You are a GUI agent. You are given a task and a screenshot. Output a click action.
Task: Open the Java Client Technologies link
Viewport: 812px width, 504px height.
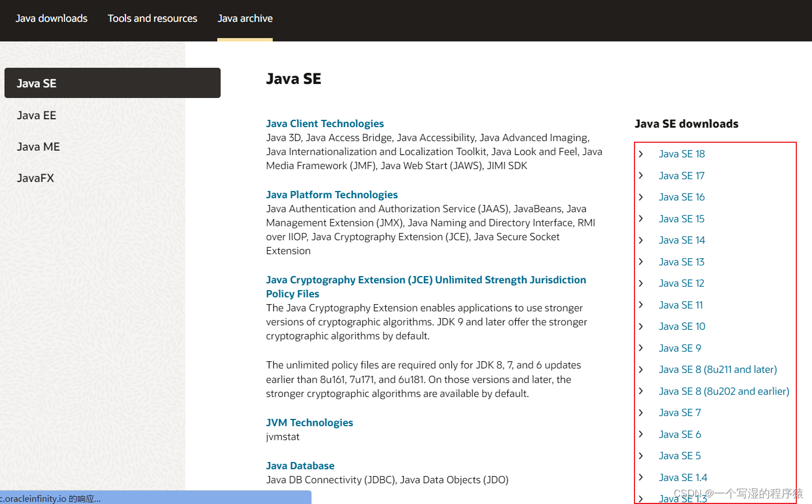[x=325, y=123]
